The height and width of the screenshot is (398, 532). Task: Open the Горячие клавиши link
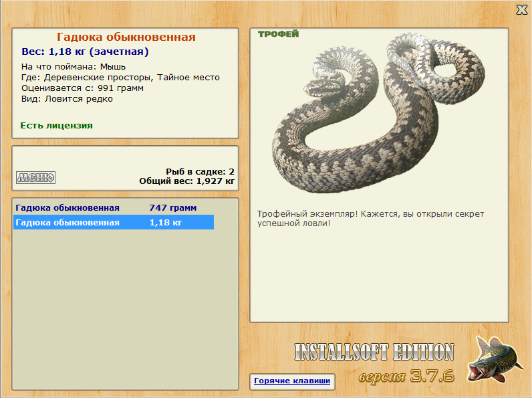click(x=292, y=381)
